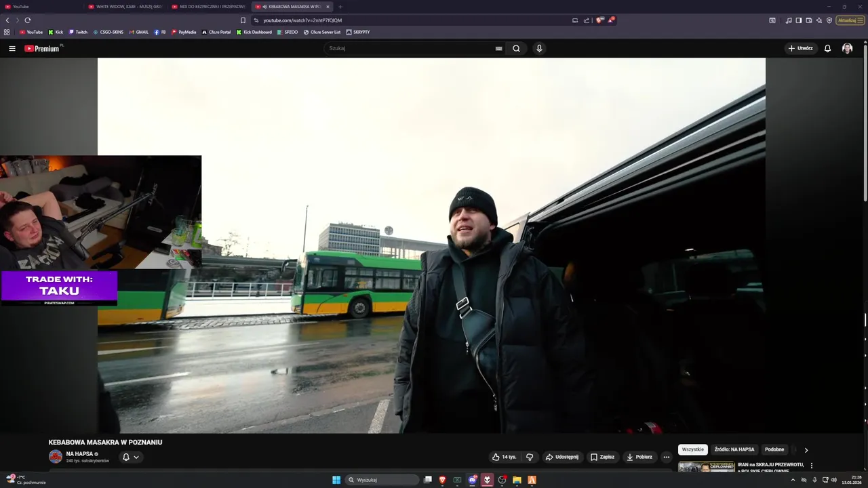Open PayMedia bookmark
Screen dimensions: 868x488
(184, 32)
